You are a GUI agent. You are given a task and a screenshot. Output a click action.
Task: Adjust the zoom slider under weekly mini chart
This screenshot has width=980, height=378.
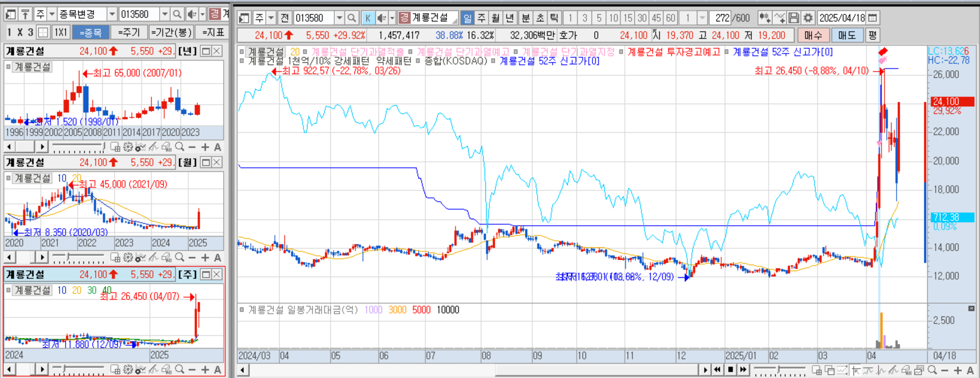click(79, 369)
